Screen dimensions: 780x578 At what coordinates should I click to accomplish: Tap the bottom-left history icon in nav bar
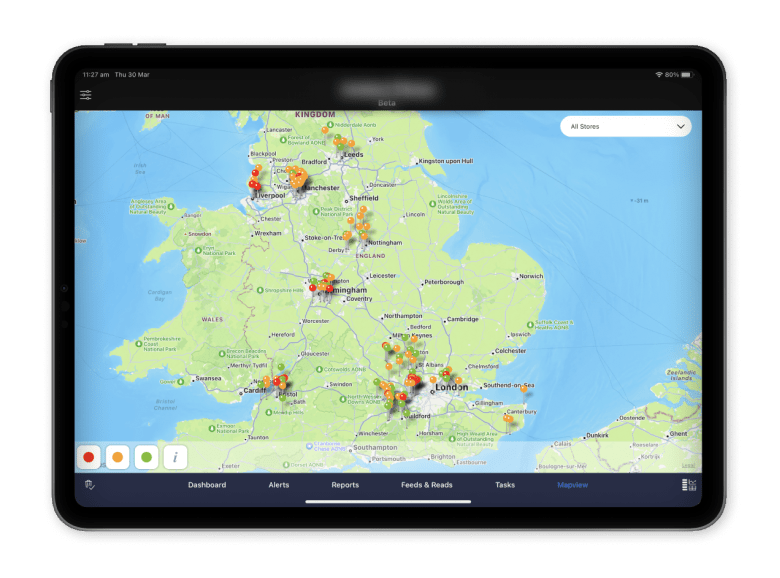(x=89, y=485)
